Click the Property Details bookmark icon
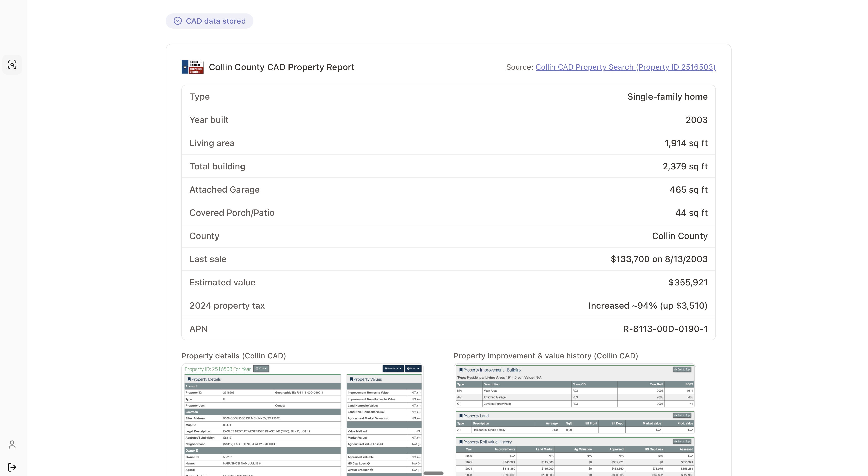868x476 pixels. pyautogui.click(x=189, y=379)
